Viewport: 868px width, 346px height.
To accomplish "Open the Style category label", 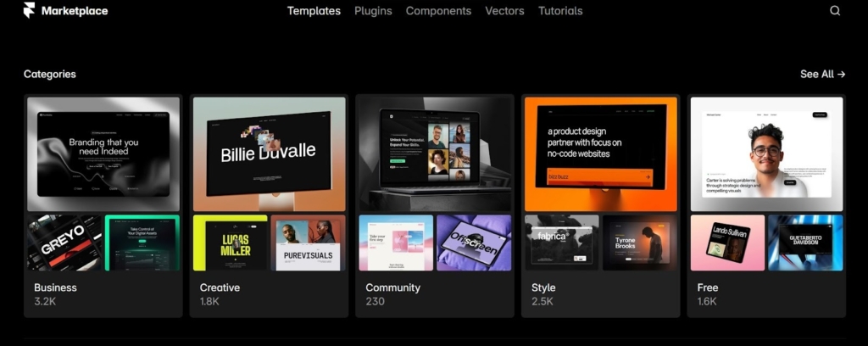I will (543, 287).
